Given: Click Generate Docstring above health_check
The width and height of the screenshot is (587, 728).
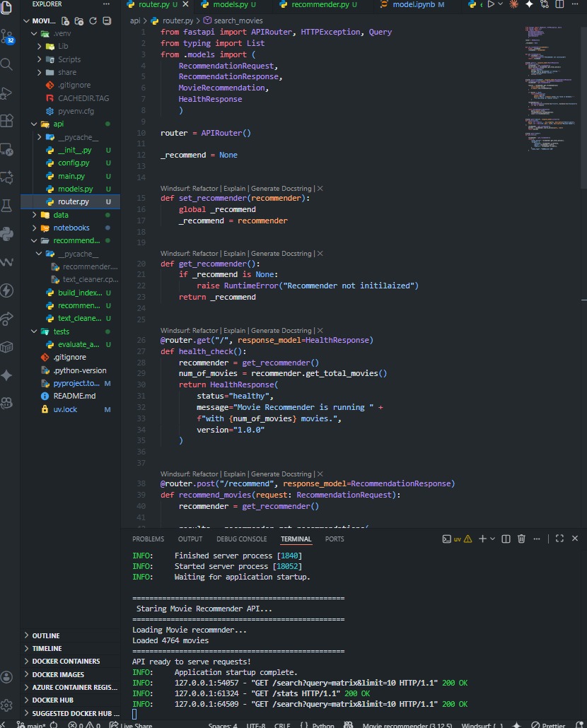Looking at the screenshot, I should (x=281, y=331).
